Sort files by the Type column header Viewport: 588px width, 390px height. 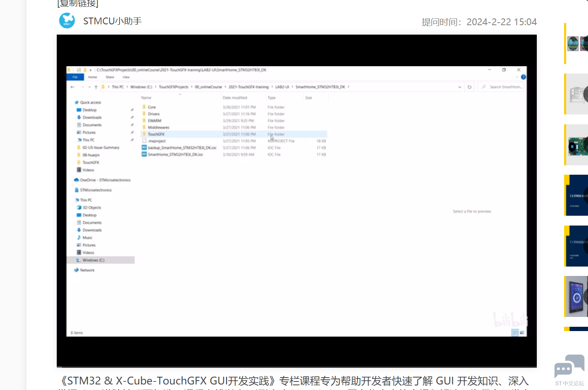click(272, 98)
